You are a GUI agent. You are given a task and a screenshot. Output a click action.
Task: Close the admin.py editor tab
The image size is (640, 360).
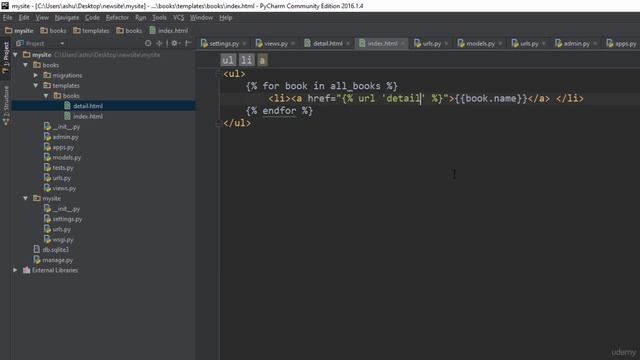pyautogui.click(x=595, y=44)
